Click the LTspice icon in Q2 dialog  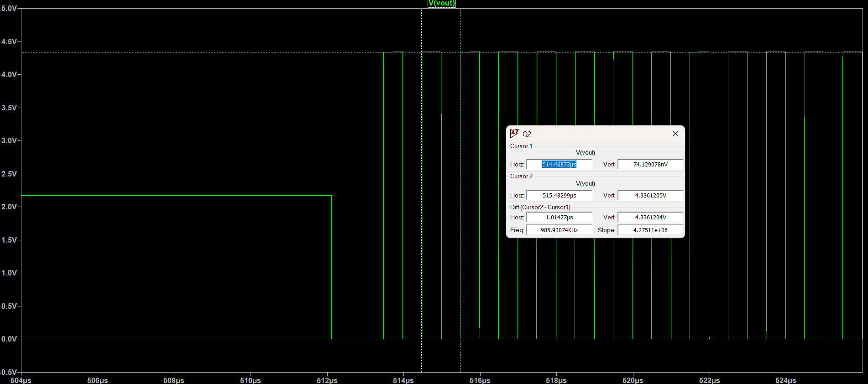tap(514, 134)
